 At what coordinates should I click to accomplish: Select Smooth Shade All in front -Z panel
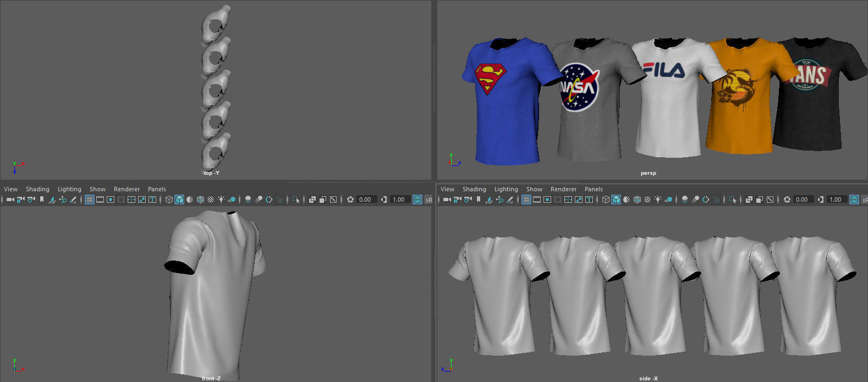pos(179,200)
